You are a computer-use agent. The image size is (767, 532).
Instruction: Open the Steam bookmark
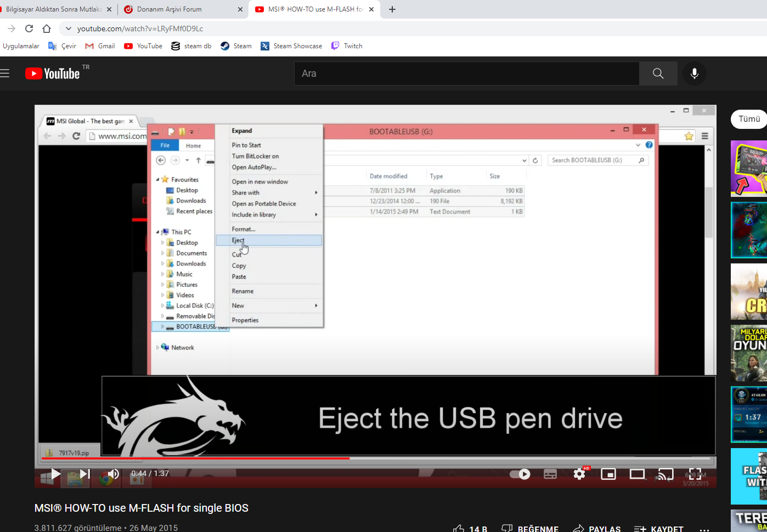pos(236,46)
